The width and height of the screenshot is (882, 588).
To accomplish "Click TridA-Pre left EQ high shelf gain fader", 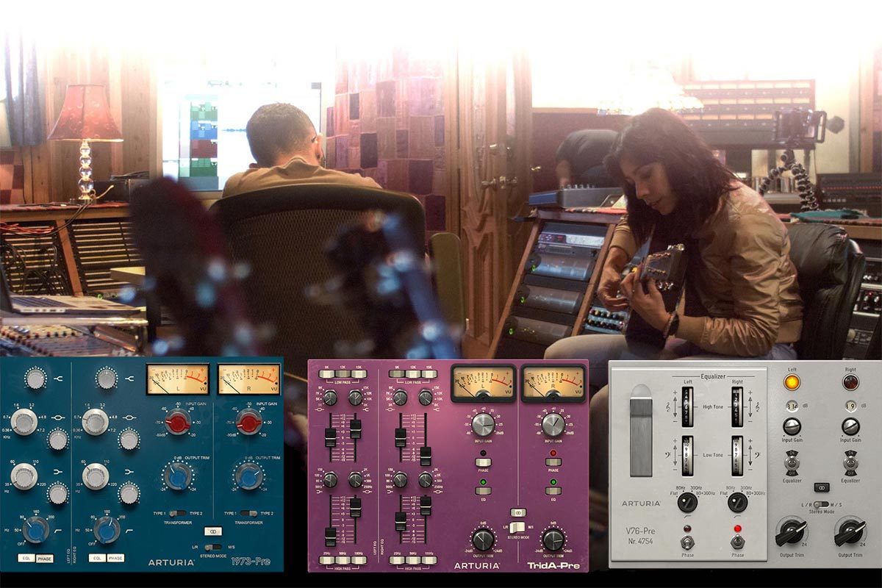I will [356, 429].
